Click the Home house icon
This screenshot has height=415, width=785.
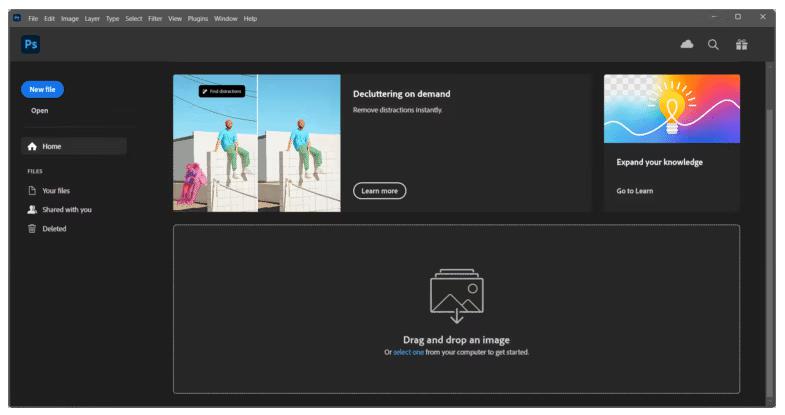pos(32,146)
